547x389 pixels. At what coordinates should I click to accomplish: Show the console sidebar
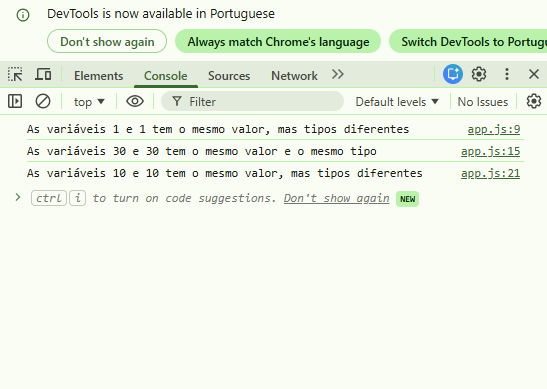(15, 102)
